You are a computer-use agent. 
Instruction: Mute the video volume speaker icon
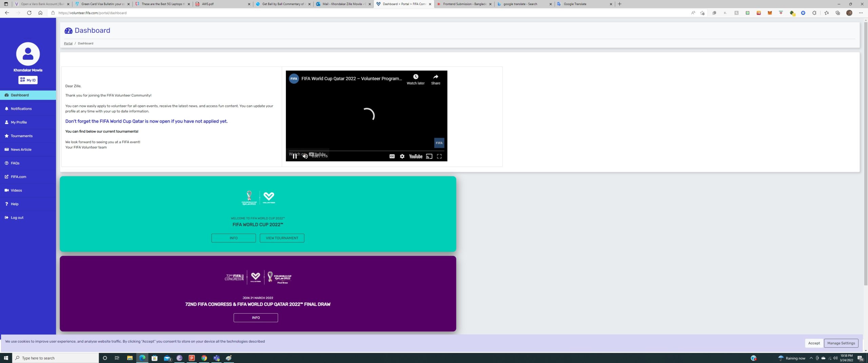click(x=305, y=156)
